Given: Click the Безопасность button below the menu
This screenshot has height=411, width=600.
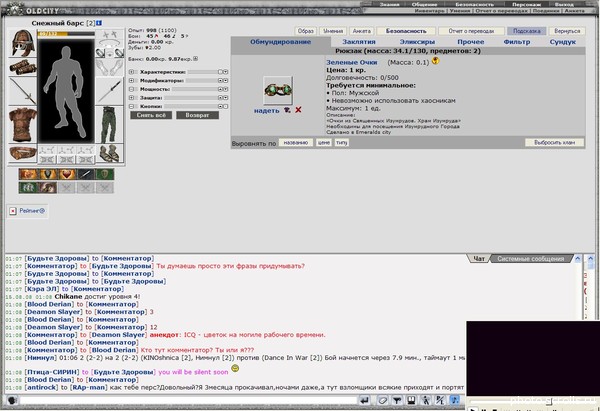Looking at the screenshot, I should point(406,31).
